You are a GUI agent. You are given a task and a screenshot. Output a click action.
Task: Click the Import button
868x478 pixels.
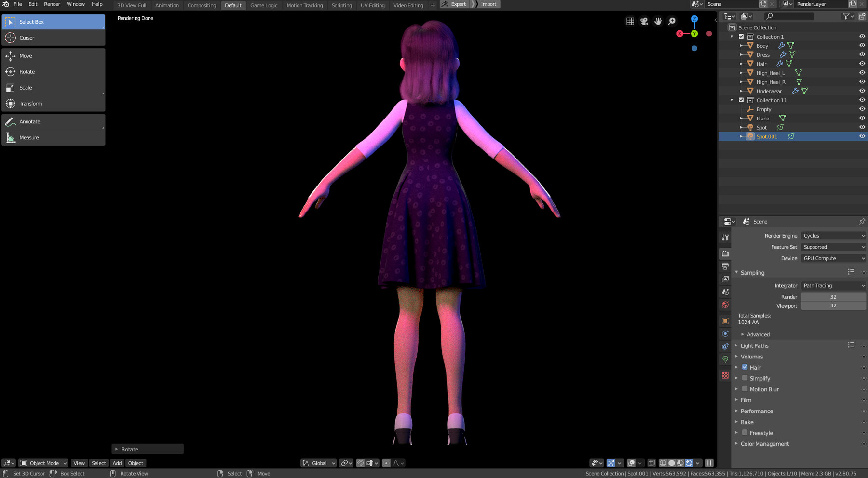485,4
